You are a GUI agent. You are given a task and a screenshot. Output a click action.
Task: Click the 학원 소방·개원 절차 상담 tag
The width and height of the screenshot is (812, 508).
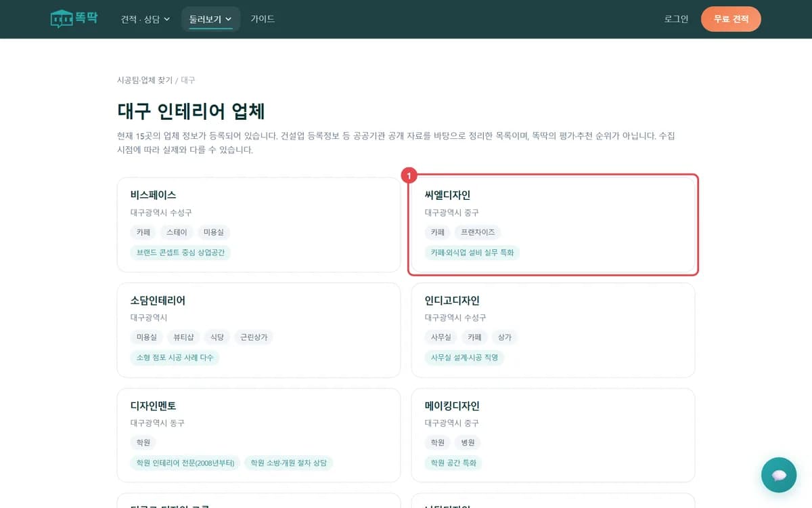click(x=288, y=463)
